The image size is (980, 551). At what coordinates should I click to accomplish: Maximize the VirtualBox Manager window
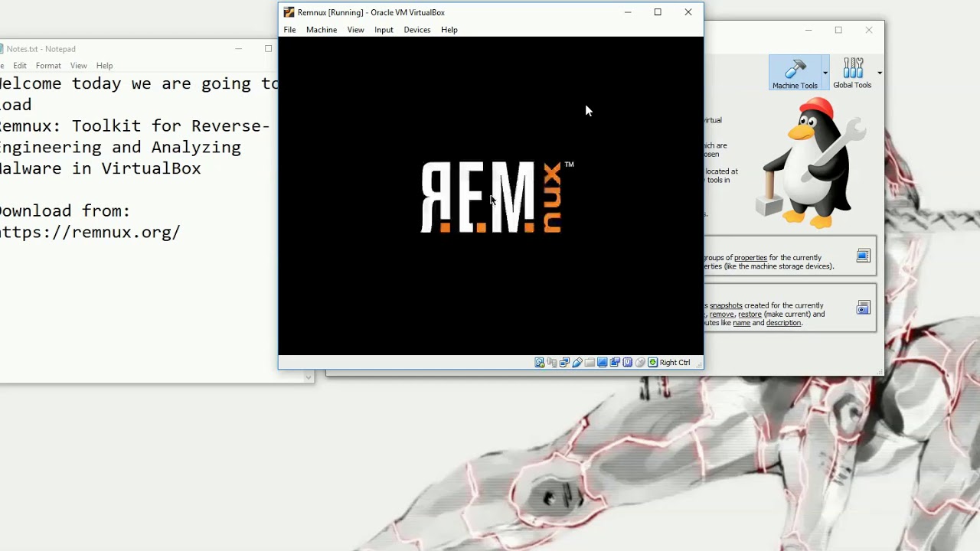[838, 31]
